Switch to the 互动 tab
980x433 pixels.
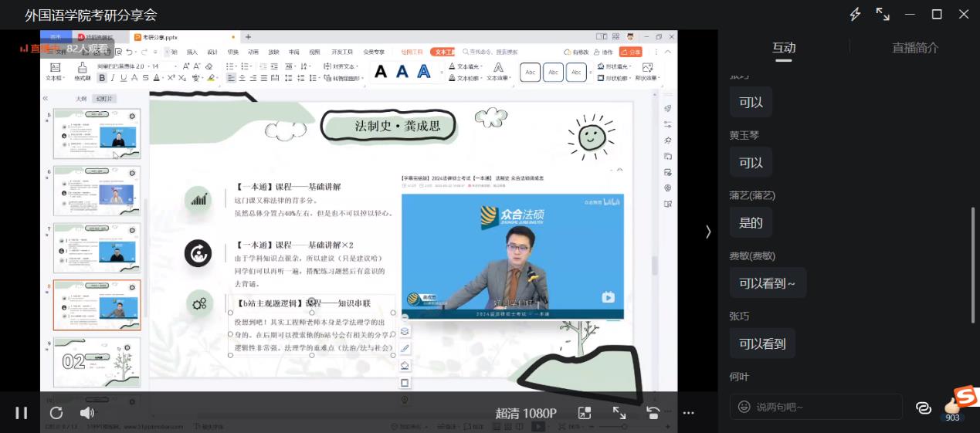[x=784, y=48]
